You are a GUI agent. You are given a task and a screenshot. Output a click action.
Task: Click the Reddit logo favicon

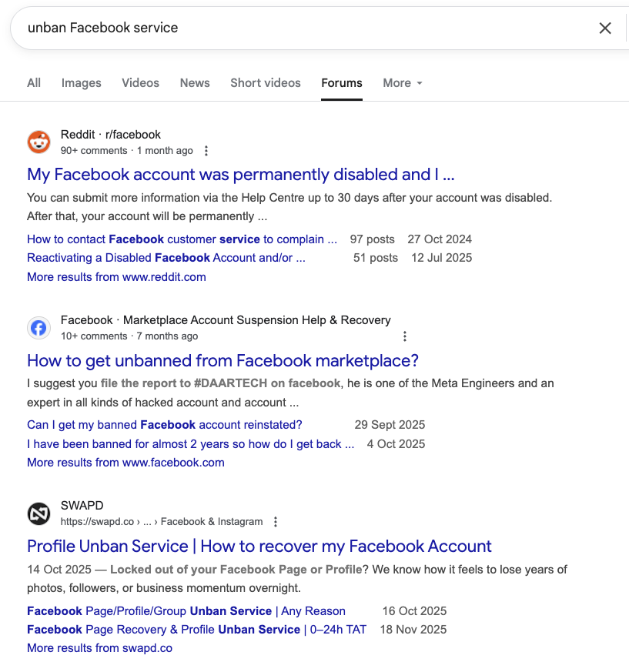tap(38, 142)
